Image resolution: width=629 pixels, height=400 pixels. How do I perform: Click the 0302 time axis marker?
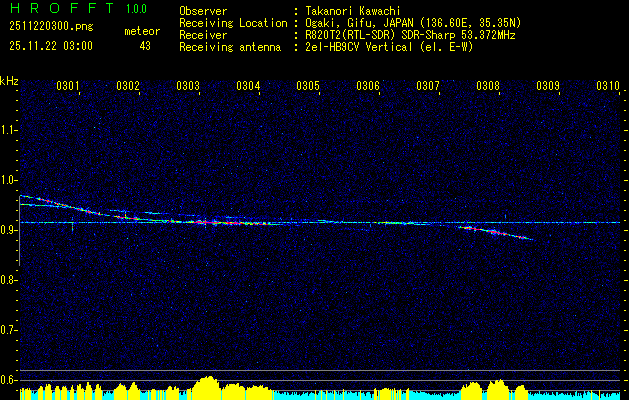tap(128, 85)
